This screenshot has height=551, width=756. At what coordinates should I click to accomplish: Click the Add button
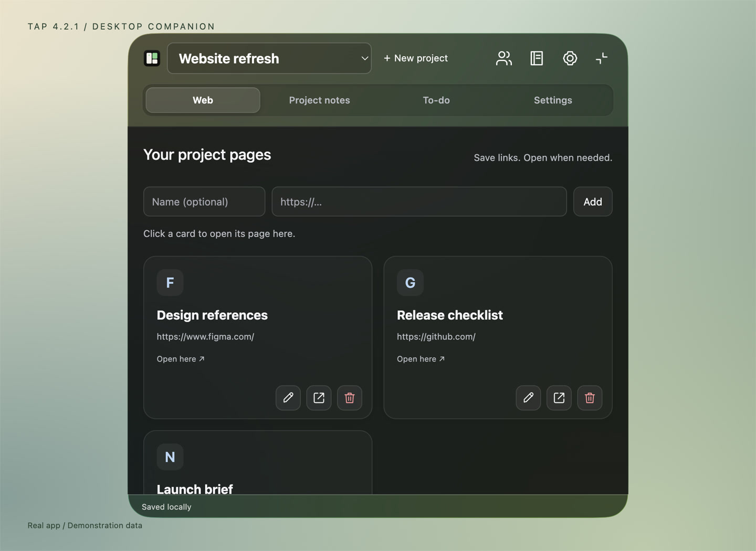pyautogui.click(x=593, y=202)
